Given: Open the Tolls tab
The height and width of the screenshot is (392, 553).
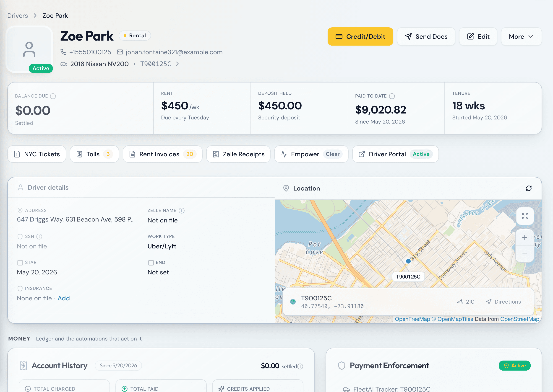Looking at the screenshot, I should [94, 154].
